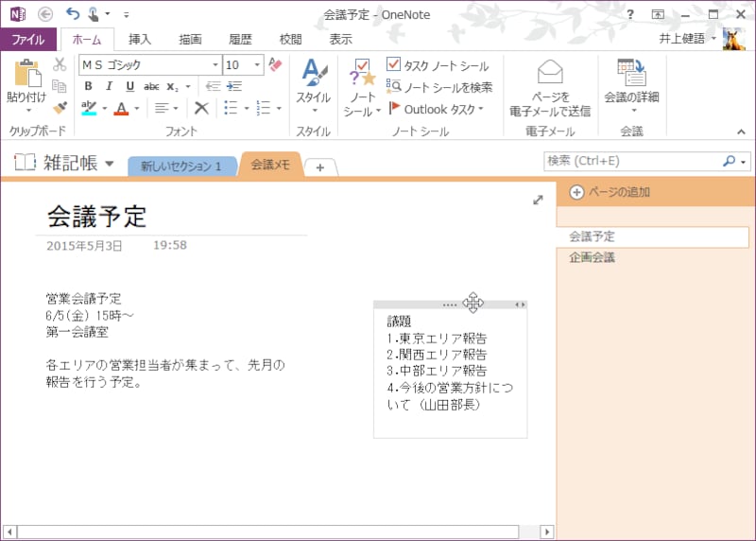756x541 pixels.
Task: Switch to 新しいセクション 1 section tab
Action: (180, 166)
